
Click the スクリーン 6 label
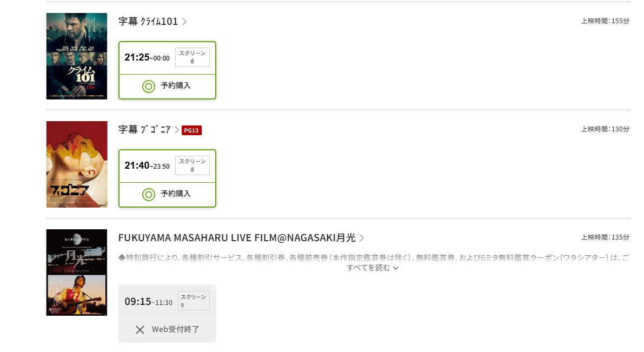(192, 57)
